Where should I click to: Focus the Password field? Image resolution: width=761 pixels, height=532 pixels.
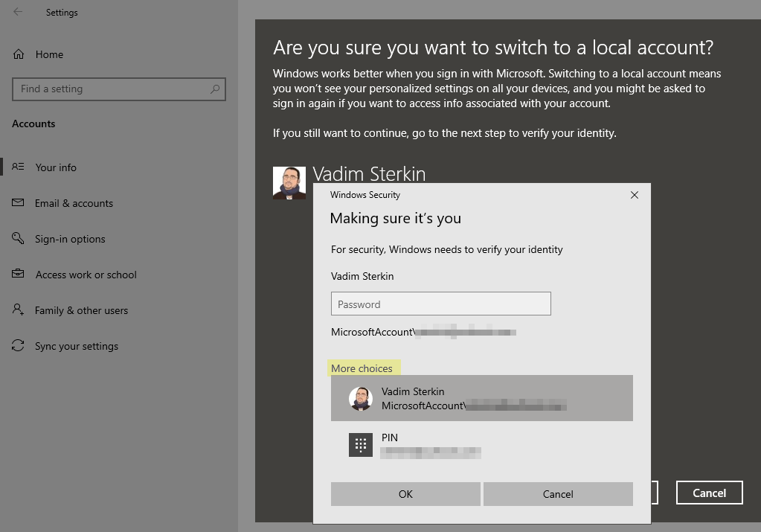click(440, 304)
